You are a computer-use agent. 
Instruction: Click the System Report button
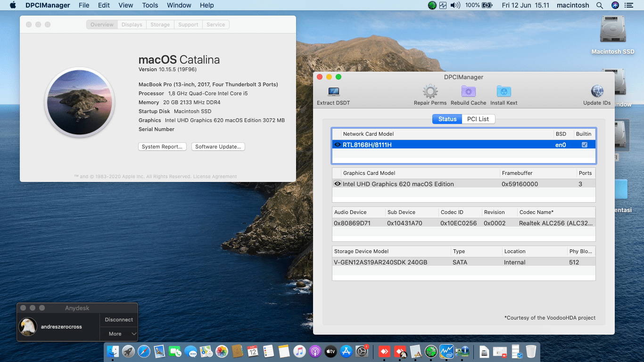coord(162,147)
